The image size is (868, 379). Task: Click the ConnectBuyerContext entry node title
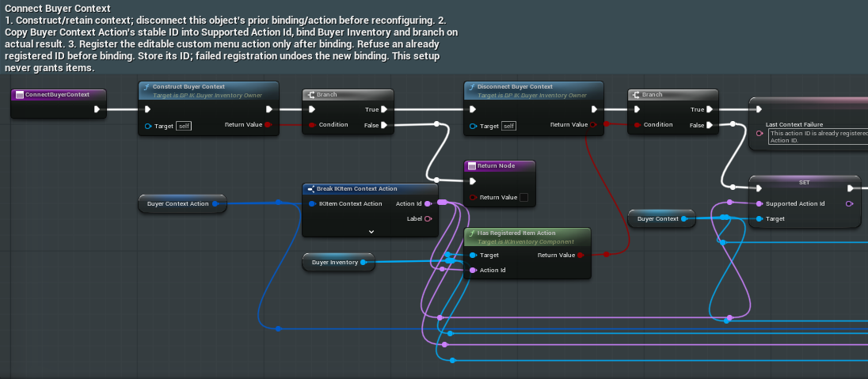57,95
